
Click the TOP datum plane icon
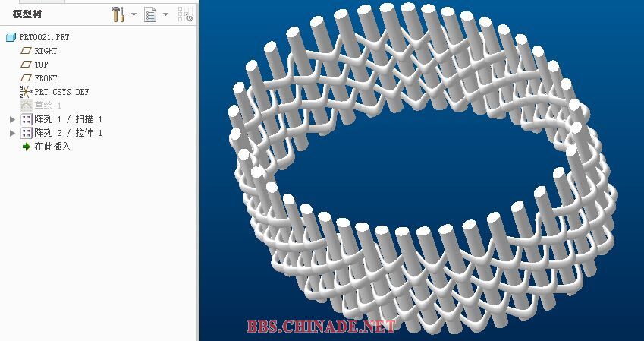[x=27, y=65]
